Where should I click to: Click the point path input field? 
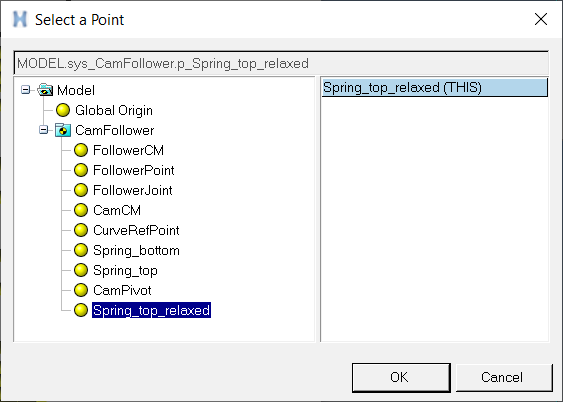pyautogui.click(x=281, y=63)
